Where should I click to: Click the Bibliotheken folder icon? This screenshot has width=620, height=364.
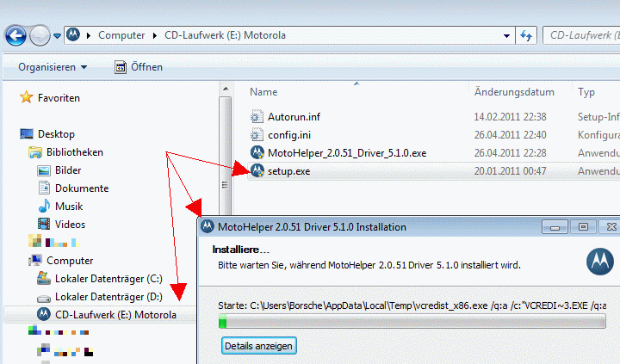[x=35, y=152]
